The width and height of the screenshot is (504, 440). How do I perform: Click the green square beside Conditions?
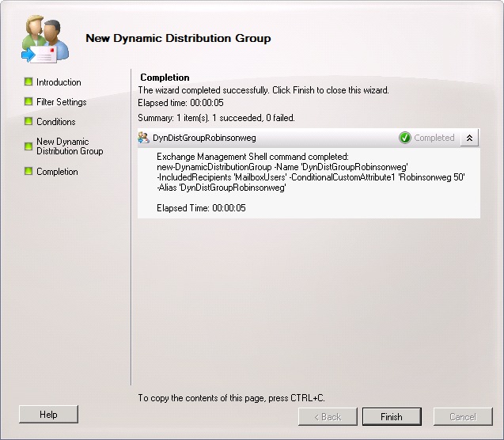click(28, 121)
